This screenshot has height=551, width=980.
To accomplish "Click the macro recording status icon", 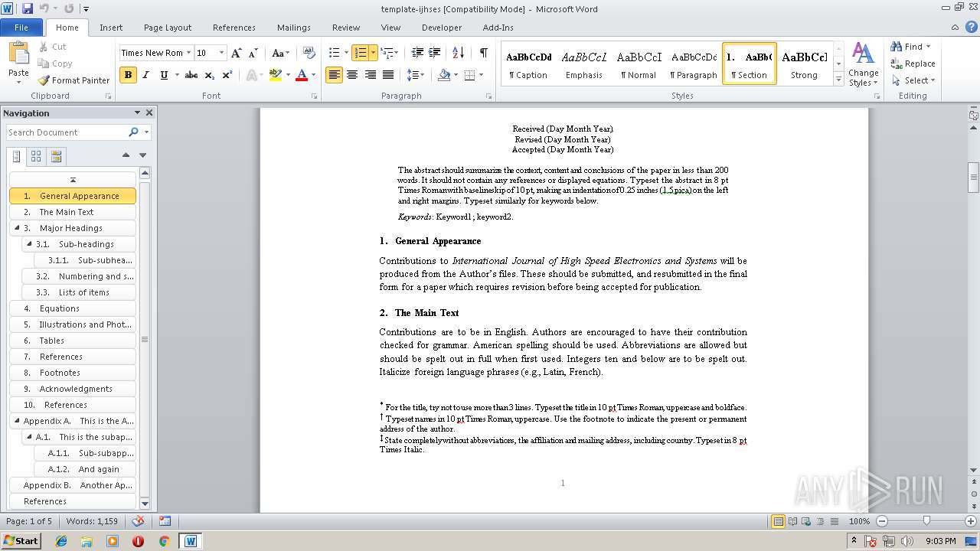I will pyautogui.click(x=165, y=521).
